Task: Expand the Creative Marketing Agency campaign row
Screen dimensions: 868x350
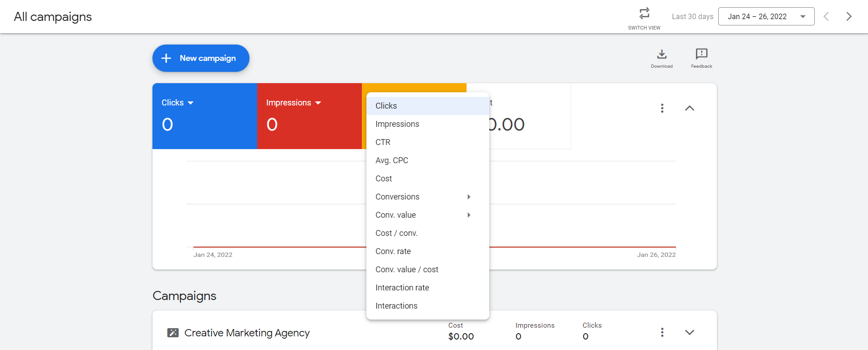Action: 690,332
